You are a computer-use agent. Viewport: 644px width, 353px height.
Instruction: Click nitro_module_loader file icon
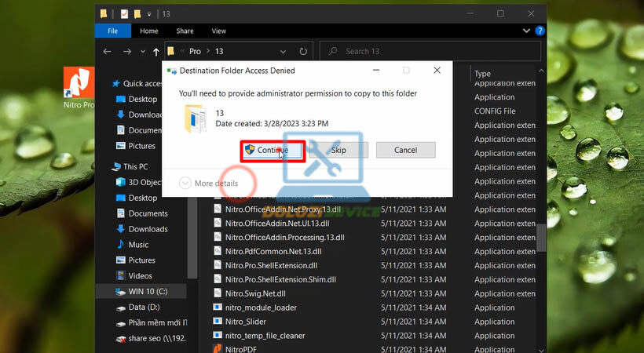(x=218, y=308)
